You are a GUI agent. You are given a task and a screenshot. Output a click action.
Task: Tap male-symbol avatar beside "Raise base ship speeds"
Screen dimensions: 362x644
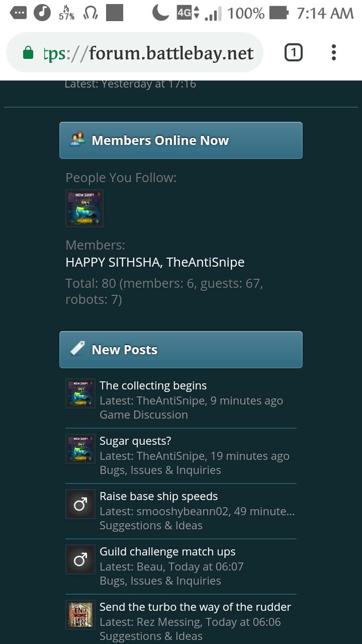pyautogui.click(x=80, y=504)
